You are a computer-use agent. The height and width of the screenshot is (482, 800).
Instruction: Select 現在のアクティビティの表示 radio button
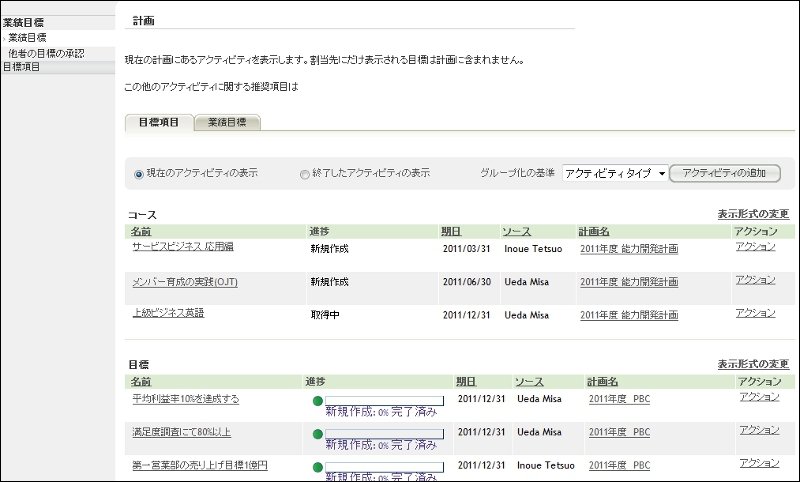coord(139,174)
